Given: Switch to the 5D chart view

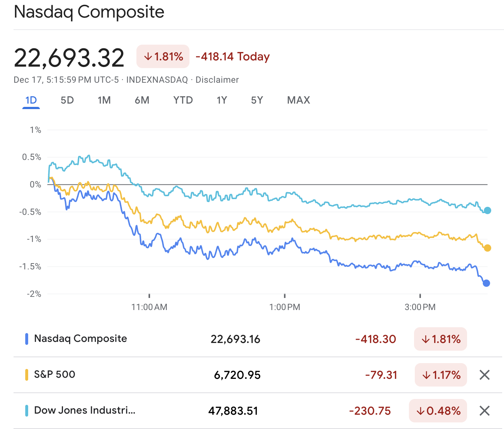Looking at the screenshot, I should (x=67, y=100).
